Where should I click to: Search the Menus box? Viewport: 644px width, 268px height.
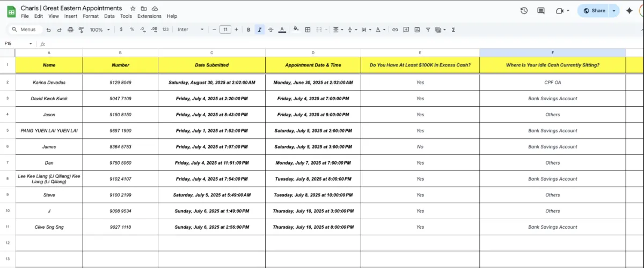point(24,29)
